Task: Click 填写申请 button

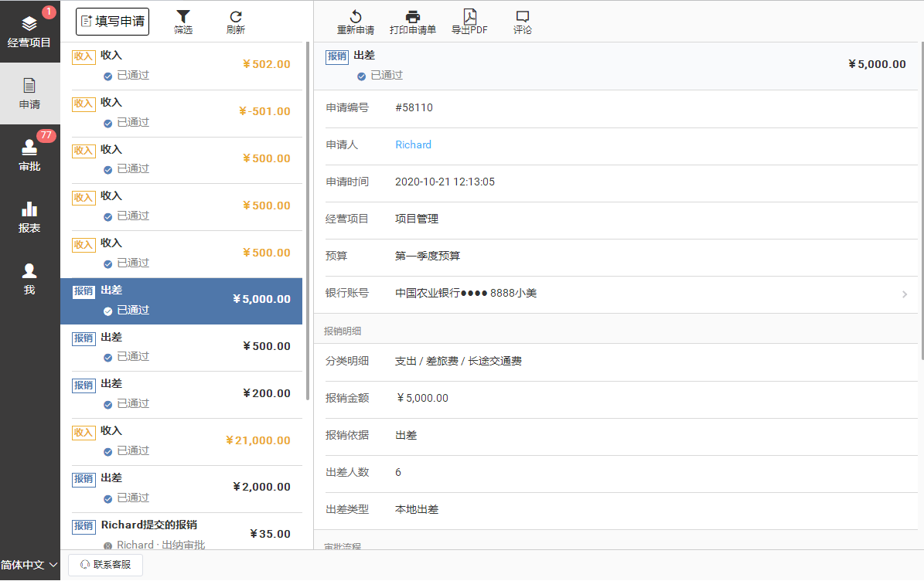Action: coord(113,22)
